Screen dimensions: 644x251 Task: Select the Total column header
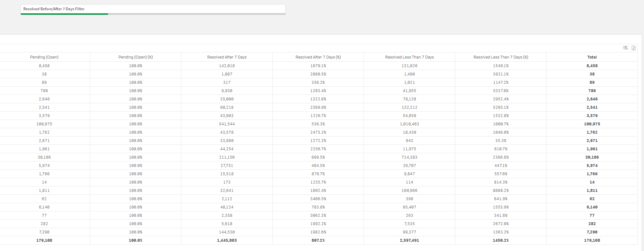592,57
